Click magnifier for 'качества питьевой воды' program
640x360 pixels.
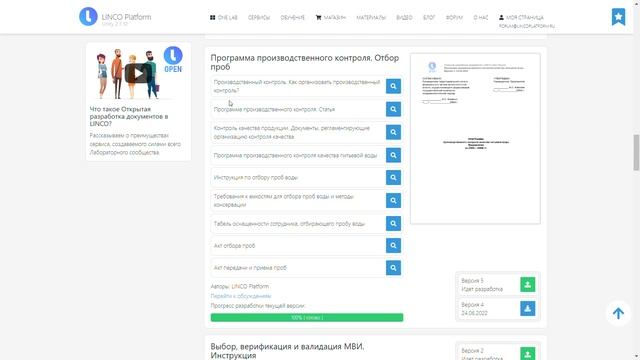point(393,155)
